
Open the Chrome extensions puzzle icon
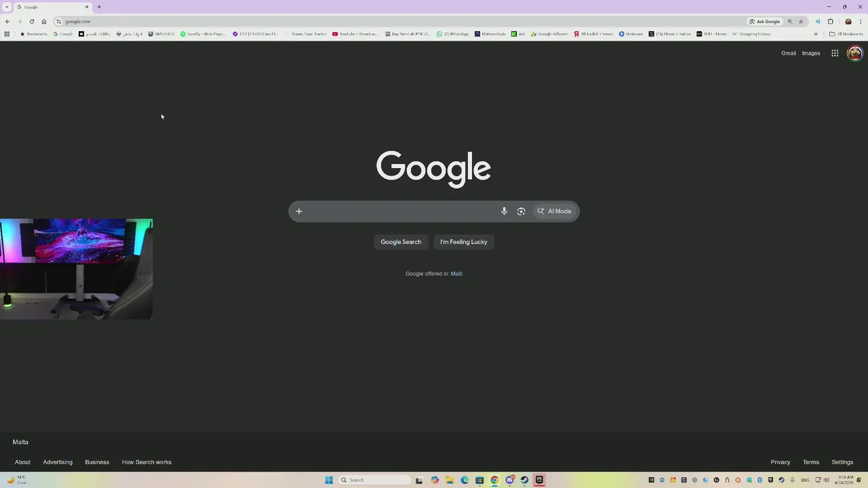click(x=831, y=22)
